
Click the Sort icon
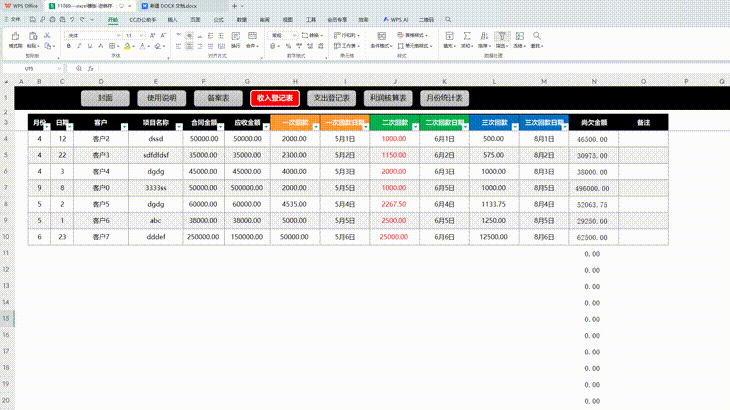coord(484,36)
